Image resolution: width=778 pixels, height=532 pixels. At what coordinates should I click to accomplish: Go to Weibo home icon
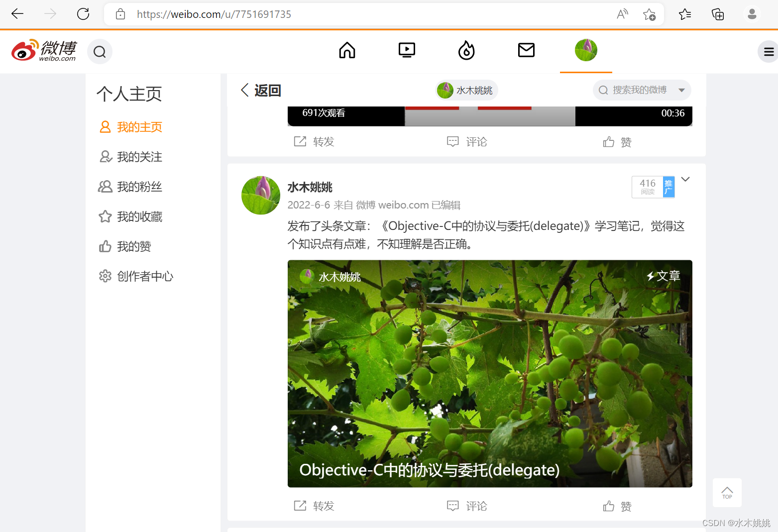tap(347, 50)
